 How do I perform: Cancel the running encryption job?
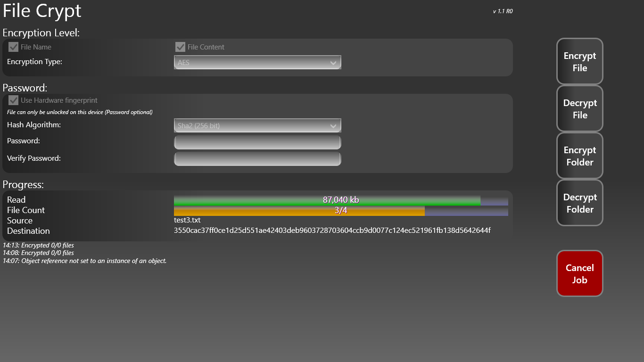coord(579,273)
